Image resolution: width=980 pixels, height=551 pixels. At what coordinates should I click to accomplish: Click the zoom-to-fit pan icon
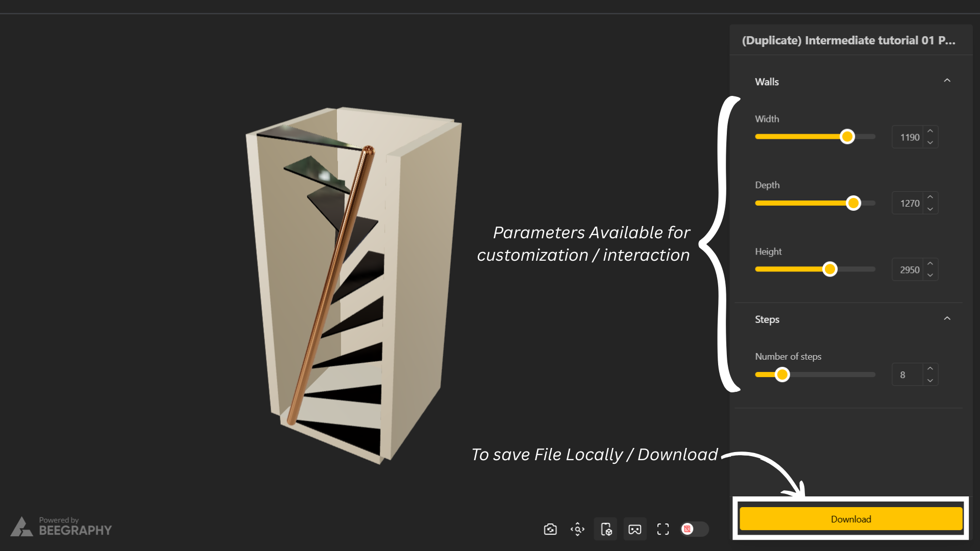click(577, 529)
